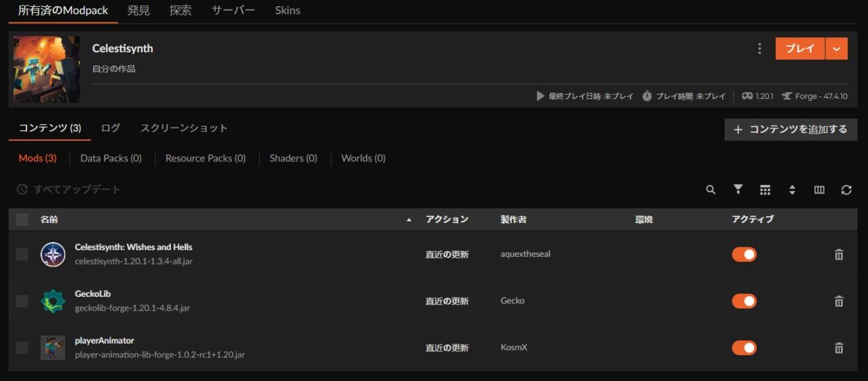Viewport: 868px width, 381px height.
Task: Switch the grid view layout icon
Action: click(x=765, y=190)
